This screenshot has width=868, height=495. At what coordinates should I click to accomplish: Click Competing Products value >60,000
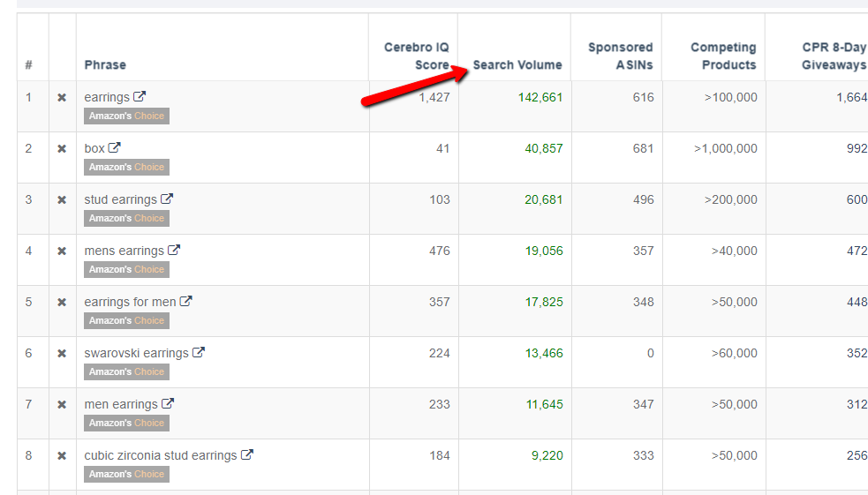point(734,354)
